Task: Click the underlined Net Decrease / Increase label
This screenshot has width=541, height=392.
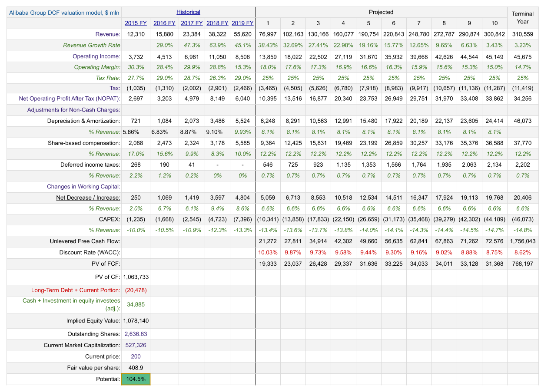Action: tap(88, 198)
